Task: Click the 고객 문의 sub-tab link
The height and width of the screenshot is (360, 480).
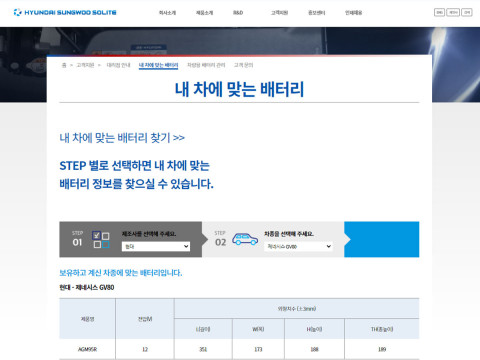Action: (x=243, y=65)
